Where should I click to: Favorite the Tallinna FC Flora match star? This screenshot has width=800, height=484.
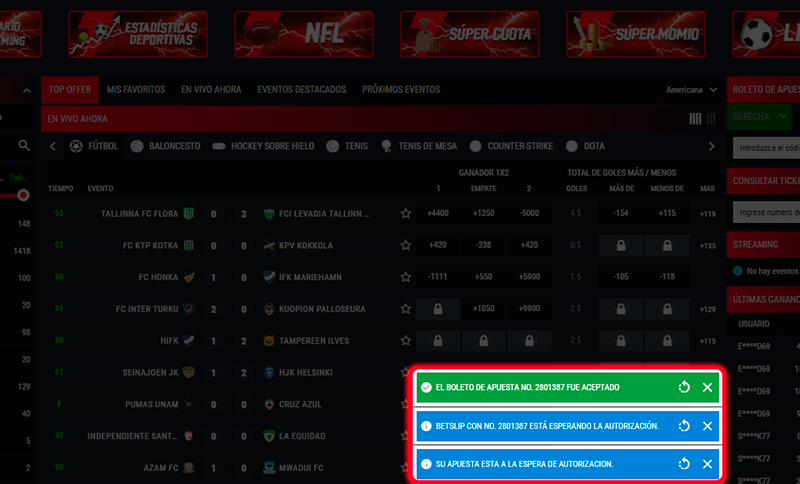pyautogui.click(x=406, y=214)
